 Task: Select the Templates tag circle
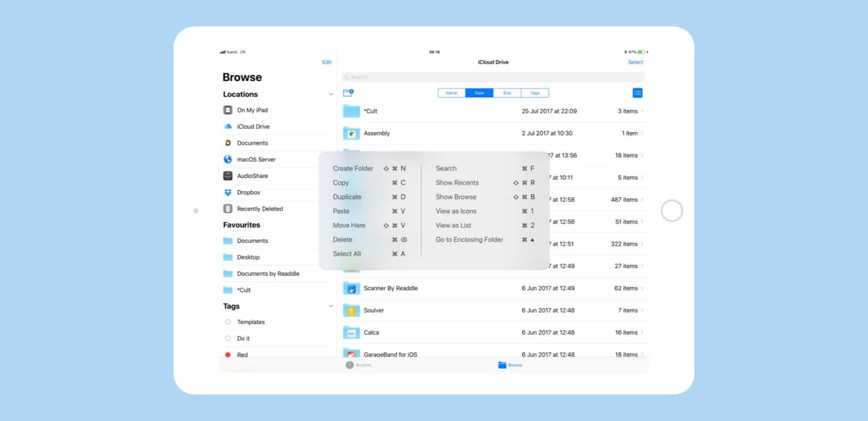(x=228, y=322)
